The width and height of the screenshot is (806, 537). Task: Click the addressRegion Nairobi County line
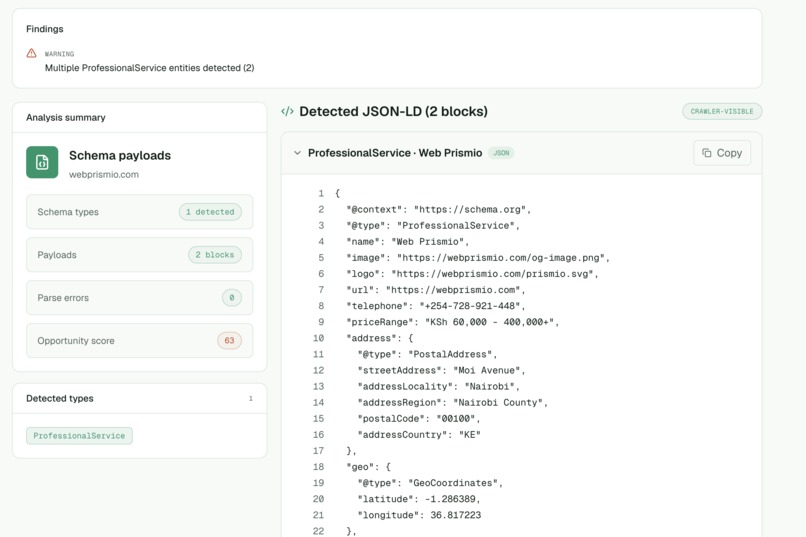pos(453,403)
